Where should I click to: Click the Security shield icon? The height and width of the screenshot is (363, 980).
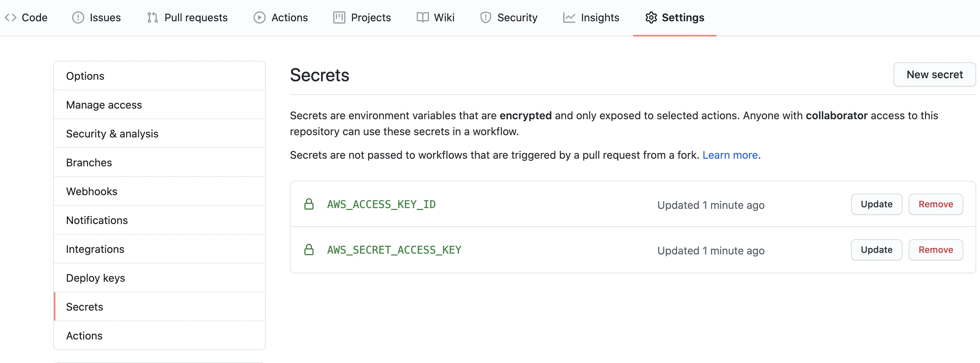[485, 17]
